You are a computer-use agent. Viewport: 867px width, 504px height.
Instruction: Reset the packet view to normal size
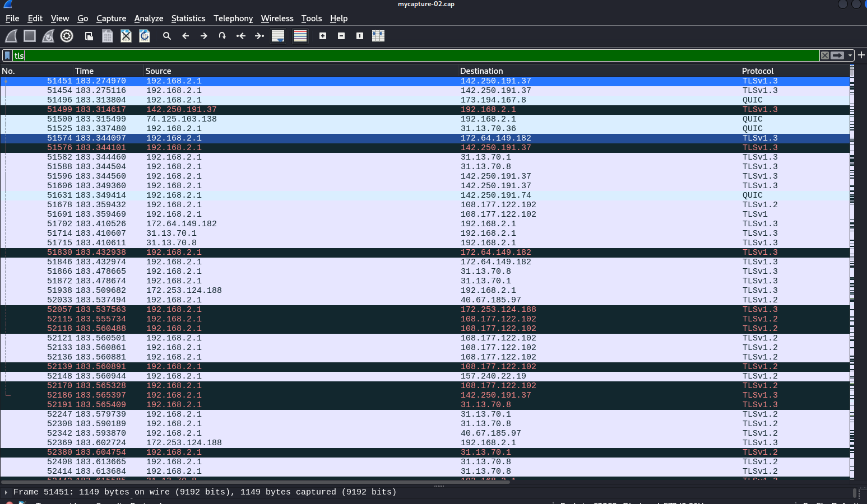359,36
